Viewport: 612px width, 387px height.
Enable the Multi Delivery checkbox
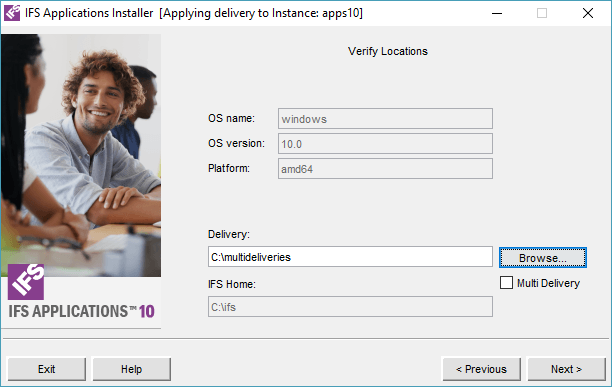506,282
